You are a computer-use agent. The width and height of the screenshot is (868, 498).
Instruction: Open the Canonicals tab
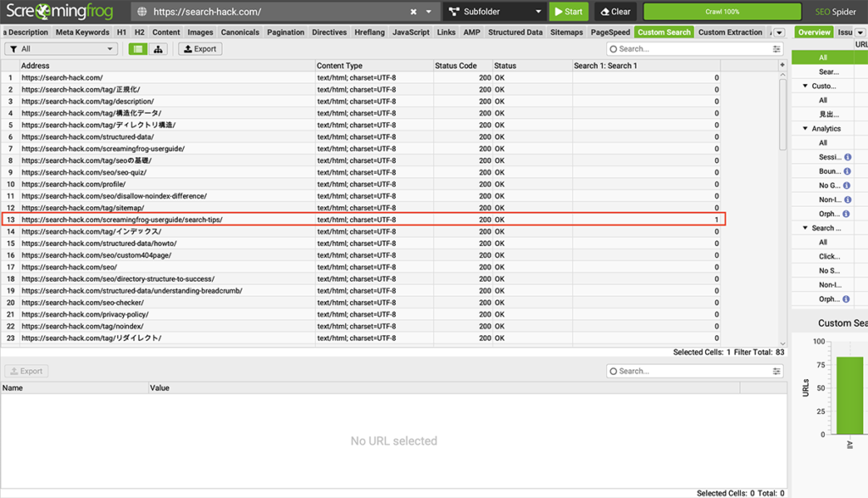pos(240,32)
